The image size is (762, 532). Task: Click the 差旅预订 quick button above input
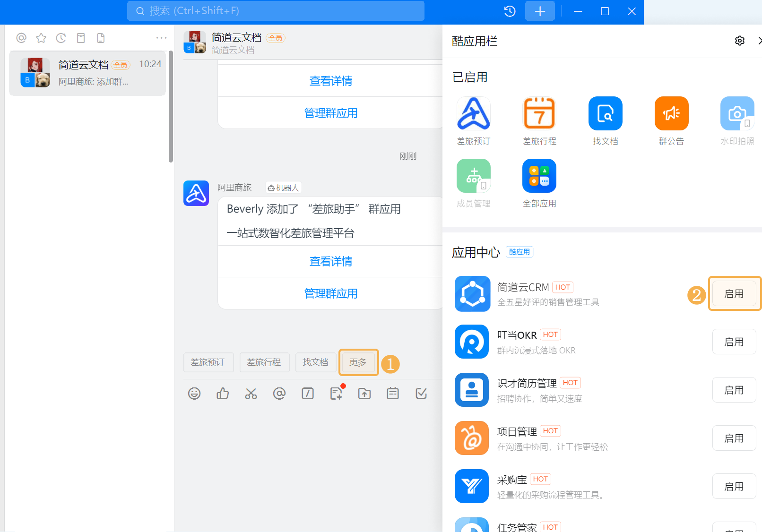[x=208, y=362]
